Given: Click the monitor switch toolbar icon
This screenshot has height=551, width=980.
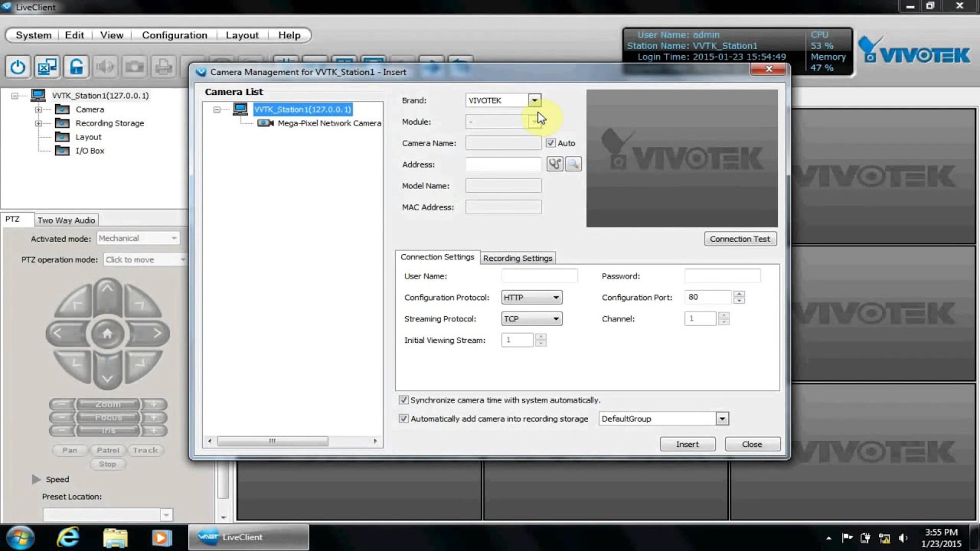Looking at the screenshot, I should point(47,67).
